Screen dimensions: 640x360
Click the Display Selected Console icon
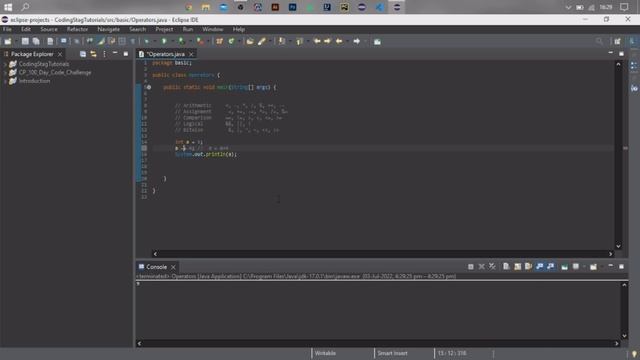click(576, 267)
